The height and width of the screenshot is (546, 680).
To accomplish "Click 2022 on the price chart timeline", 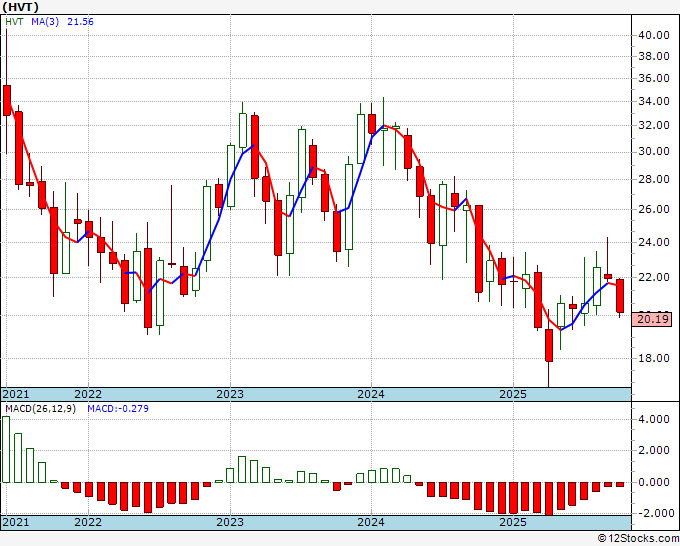I will click(x=88, y=394).
